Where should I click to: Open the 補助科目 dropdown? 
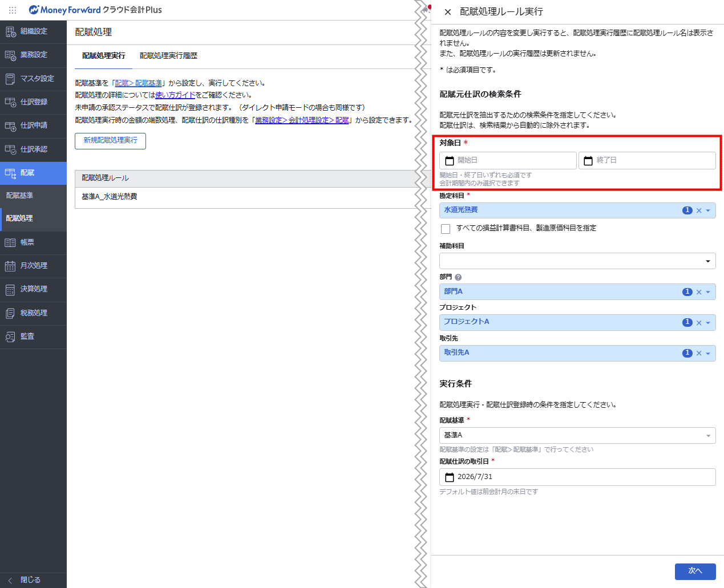tap(577, 261)
